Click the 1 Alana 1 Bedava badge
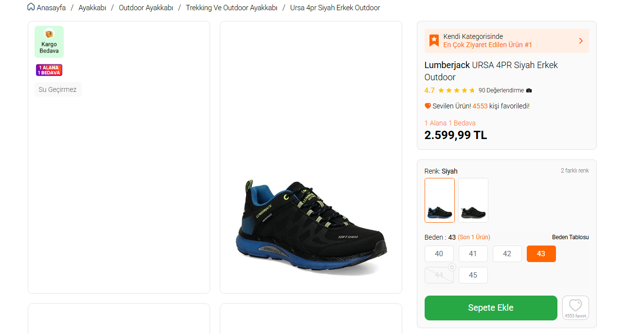Image resolution: width=644 pixels, height=334 pixels. click(x=49, y=70)
